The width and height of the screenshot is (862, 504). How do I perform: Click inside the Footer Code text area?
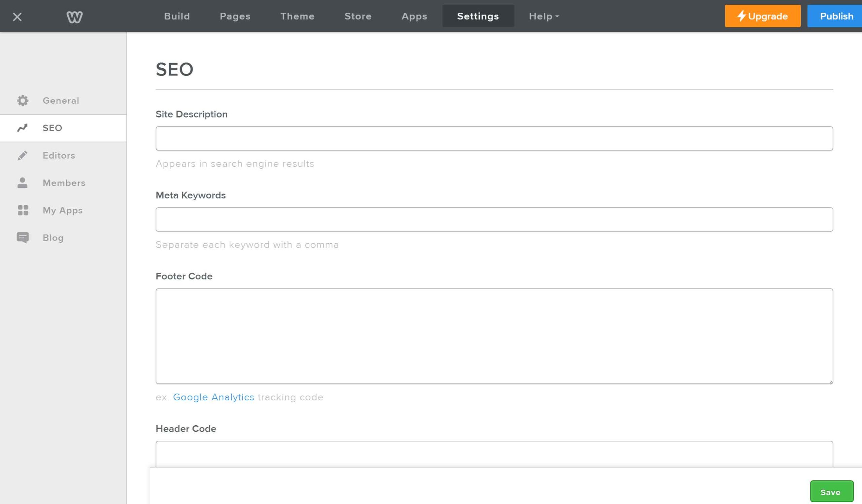(x=494, y=336)
